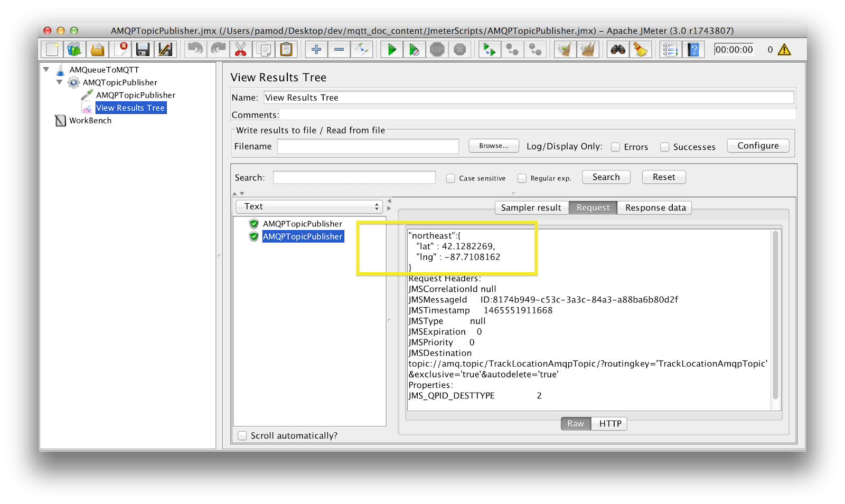Open the function helper dialog
845x504 pixels.
[670, 50]
